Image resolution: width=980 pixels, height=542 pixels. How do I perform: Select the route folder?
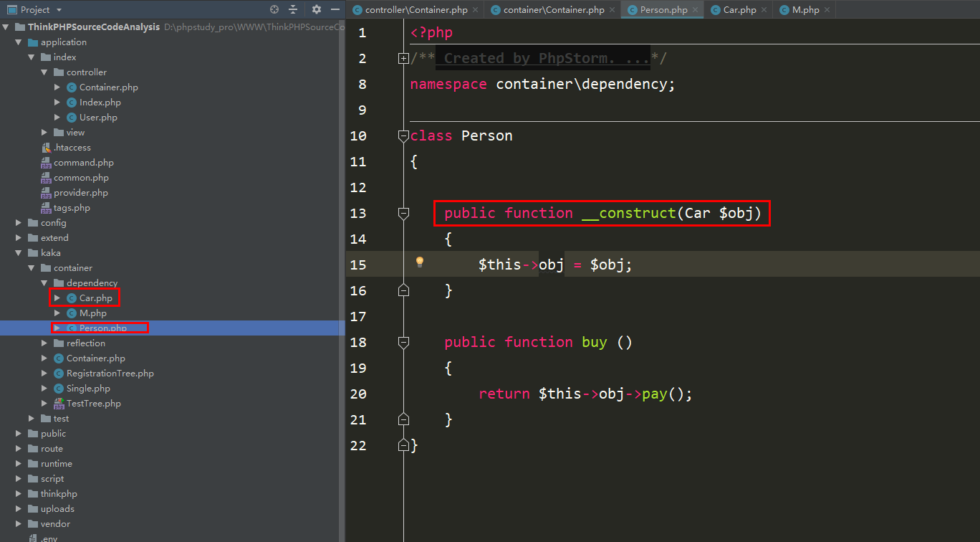pyautogui.click(x=52, y=449)
